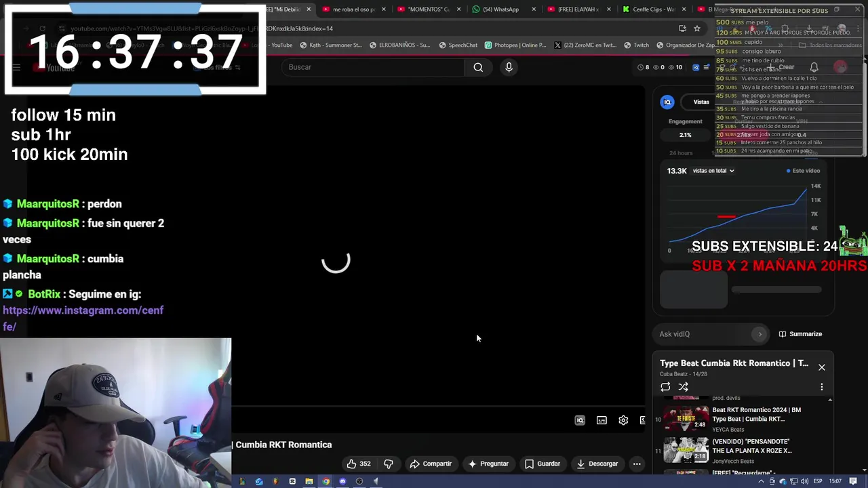Toggle playlist shuffle button
868x488 pixels.
[684, 387]
